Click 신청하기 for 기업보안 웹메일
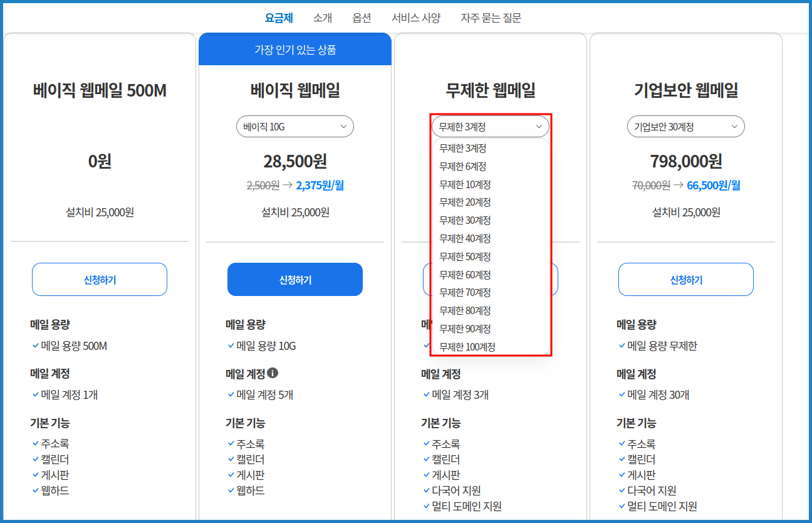The height and width of the screenshot is (523, 812). click(x=685, y=279)
